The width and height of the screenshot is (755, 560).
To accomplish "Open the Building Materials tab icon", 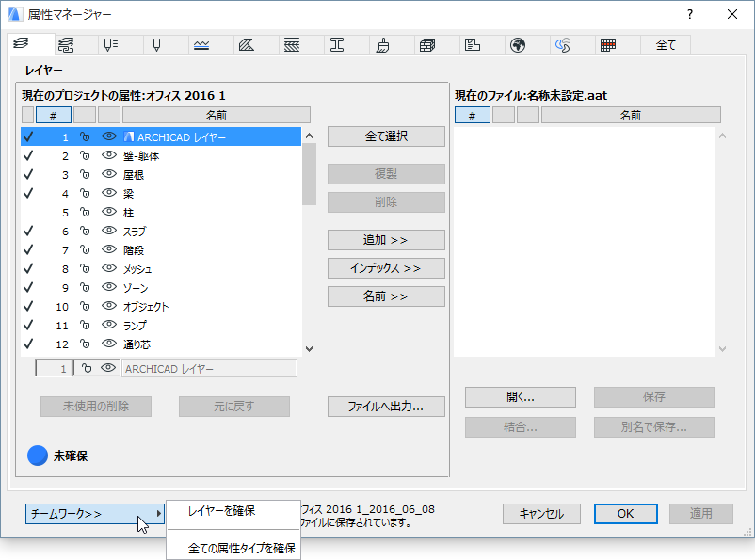I will pos(427,45).
